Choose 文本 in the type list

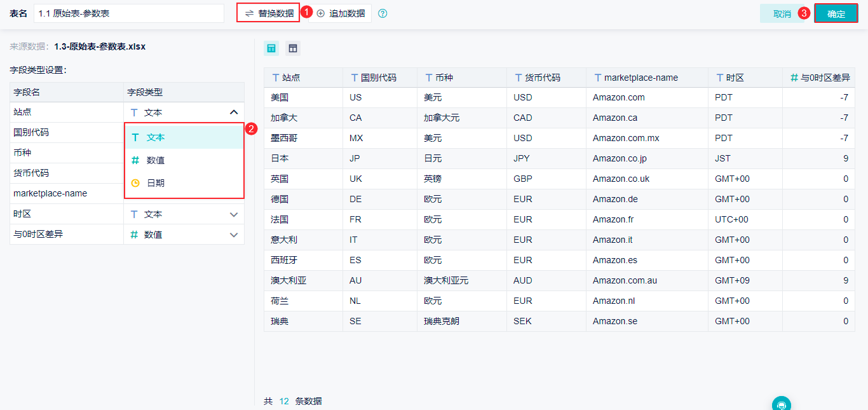click(x=184, y=137)
